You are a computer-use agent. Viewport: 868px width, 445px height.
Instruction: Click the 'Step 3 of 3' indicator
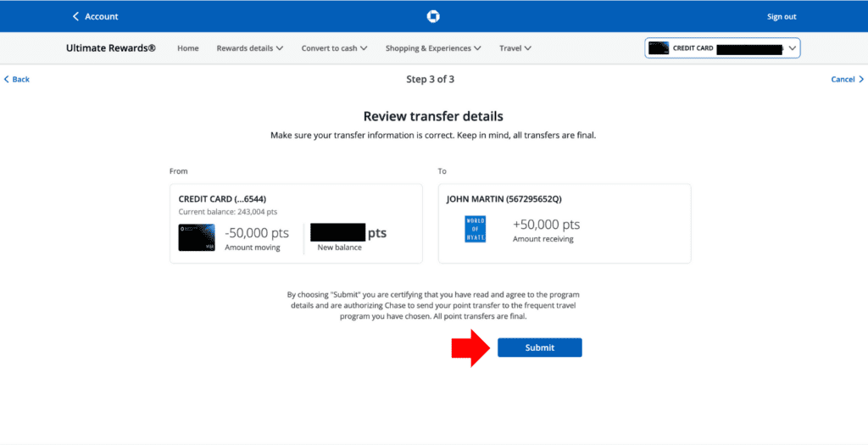coord(430,79)
